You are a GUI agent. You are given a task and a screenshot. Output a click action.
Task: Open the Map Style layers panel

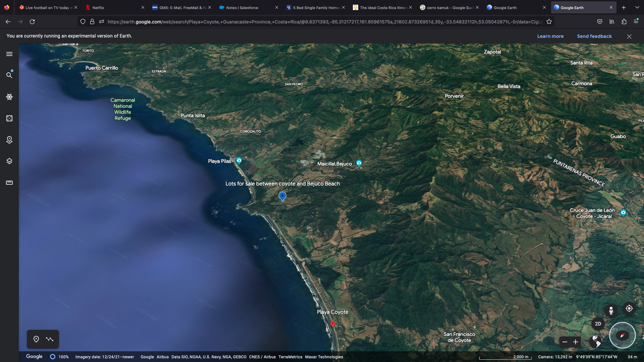(9, 161)
